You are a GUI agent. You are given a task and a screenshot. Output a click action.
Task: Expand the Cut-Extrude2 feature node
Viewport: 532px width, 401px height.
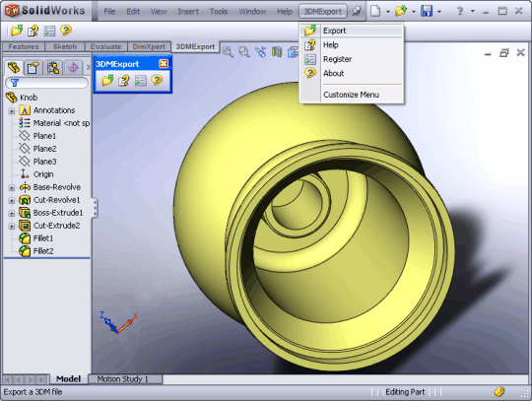(12, 226)
